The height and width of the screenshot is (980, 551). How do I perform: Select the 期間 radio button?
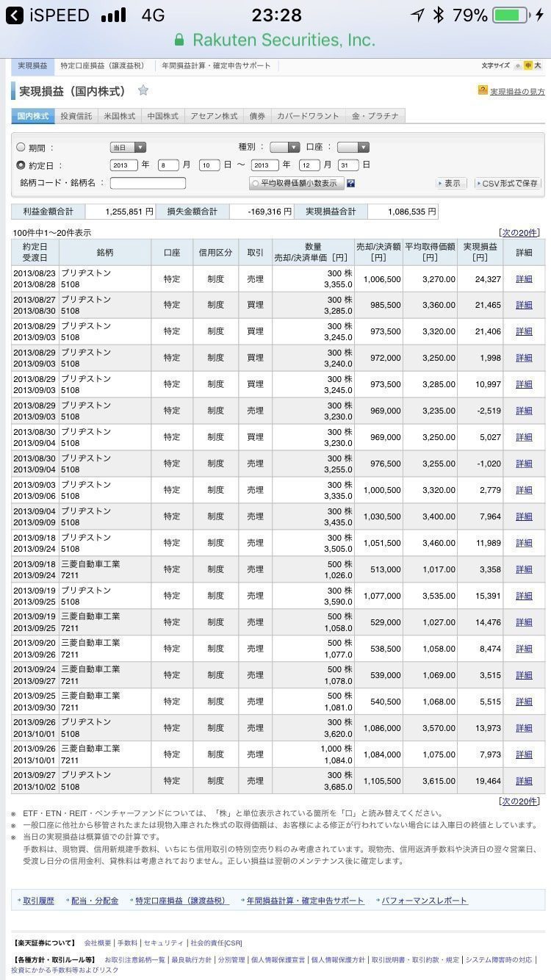(x=21, y=147)
